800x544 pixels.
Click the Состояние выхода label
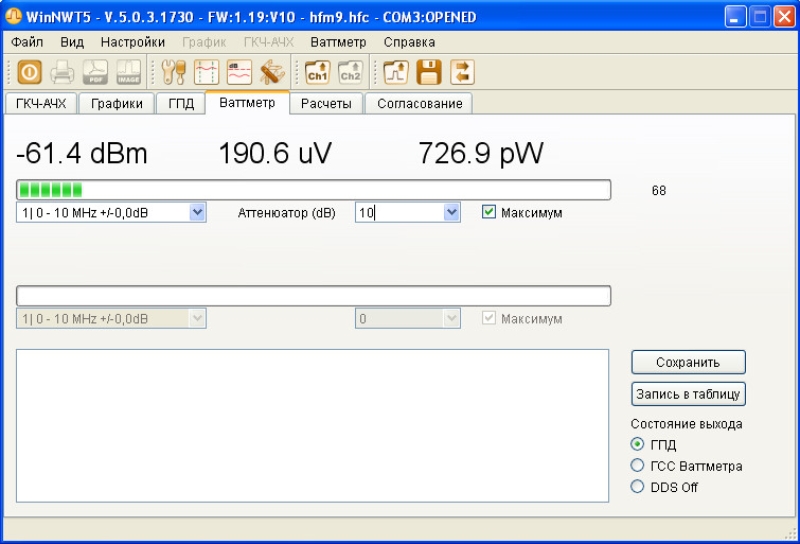686,424
